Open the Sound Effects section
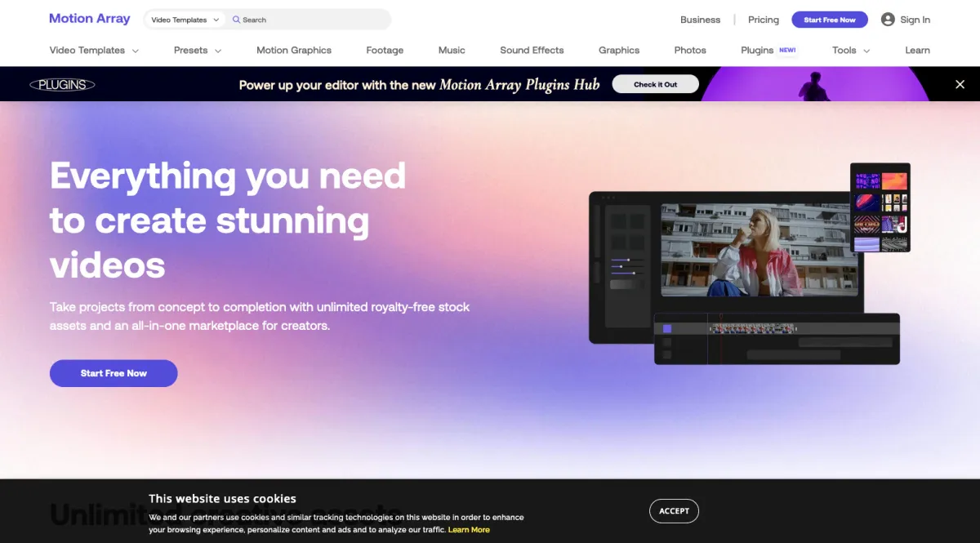Image resolution: width=980 pixels, height=543 pixels. [532, 50]
